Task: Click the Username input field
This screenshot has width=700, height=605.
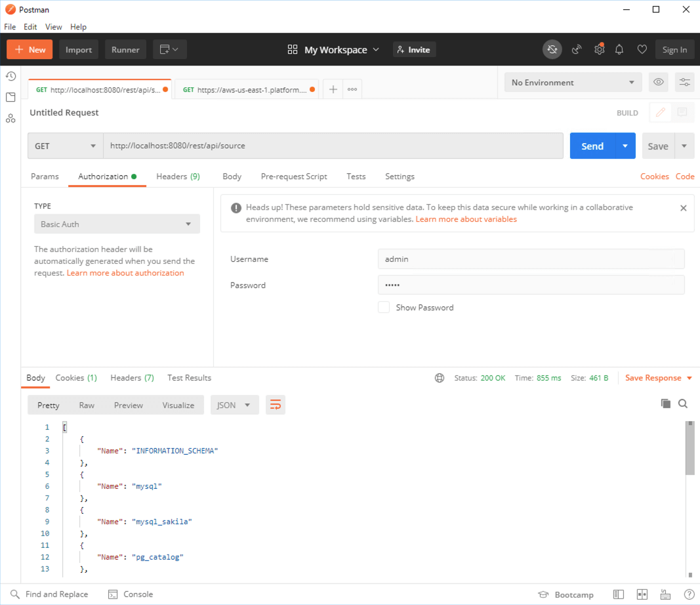Action: click(x=531, y=259)
